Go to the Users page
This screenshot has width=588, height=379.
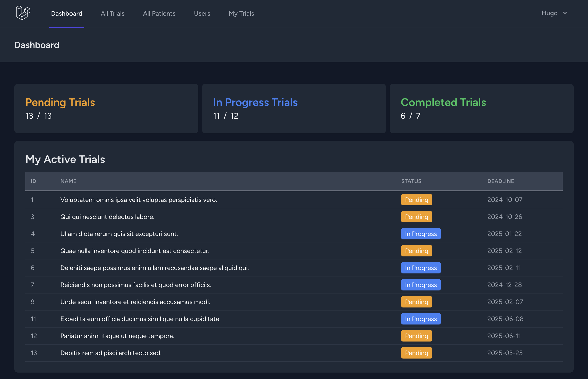[x=202, y=14]
